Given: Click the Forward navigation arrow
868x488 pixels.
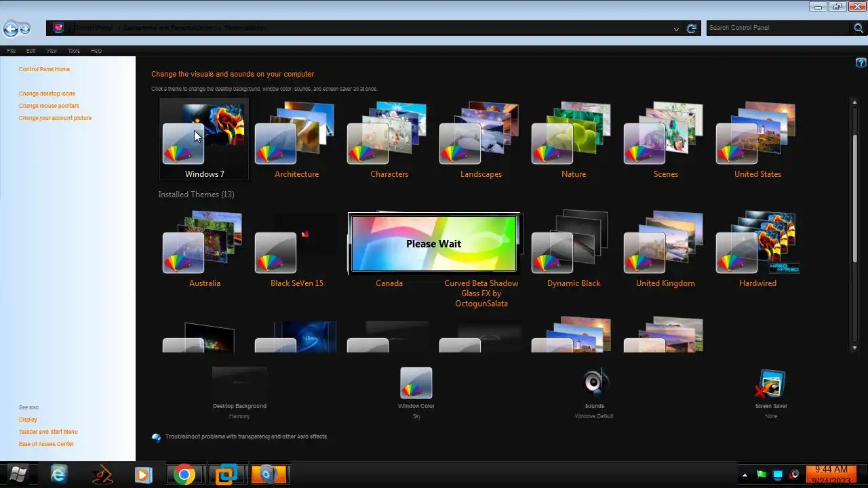Looking at the screenshot, I should point(25,28).
